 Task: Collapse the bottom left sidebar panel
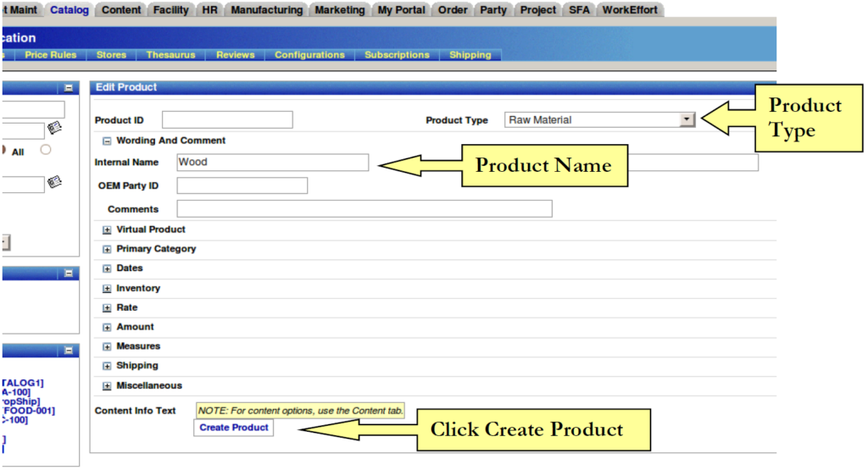coord(69,350)
